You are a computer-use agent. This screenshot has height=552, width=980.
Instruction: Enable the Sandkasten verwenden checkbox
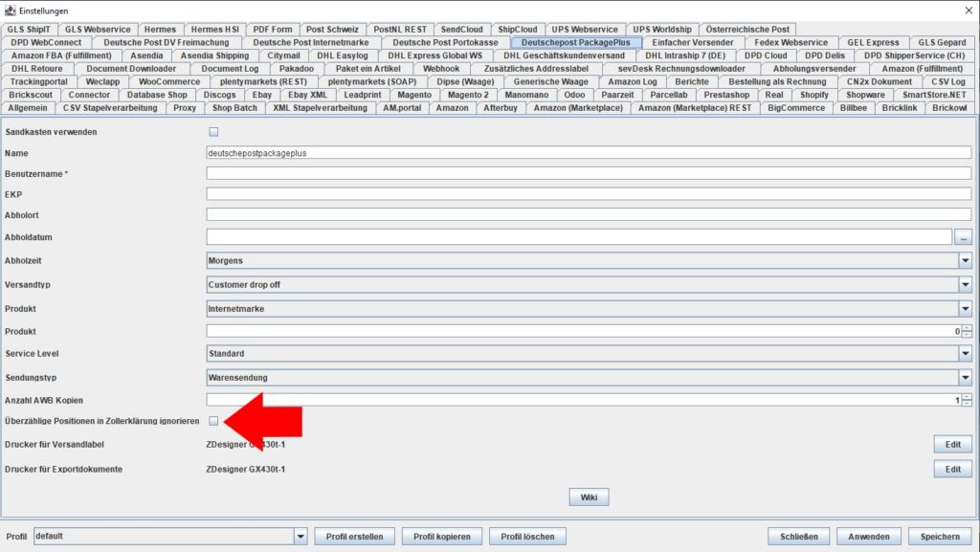(213, 132)
